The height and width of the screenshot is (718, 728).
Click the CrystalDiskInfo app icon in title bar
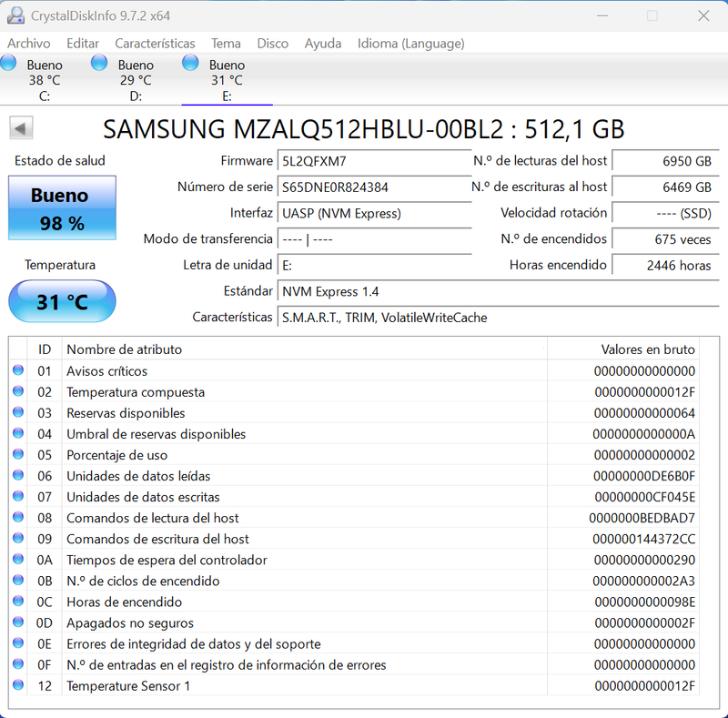pyautogui.click(x=15, y=15)
